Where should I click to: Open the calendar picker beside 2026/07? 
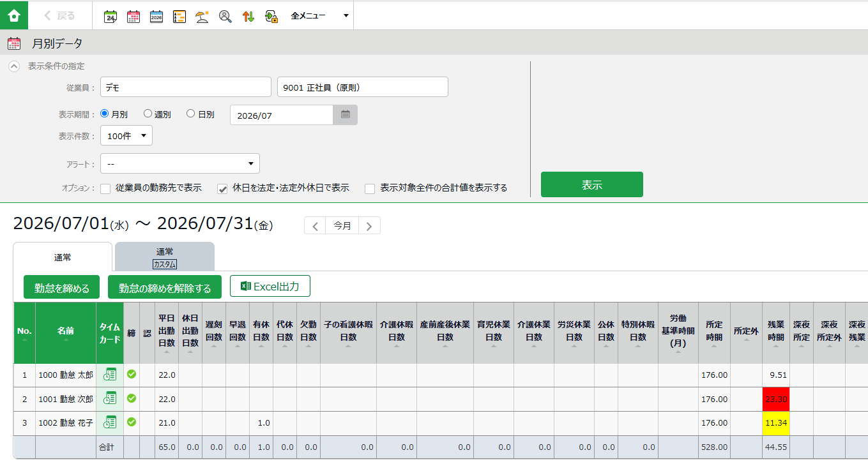[x=346, y=115]
